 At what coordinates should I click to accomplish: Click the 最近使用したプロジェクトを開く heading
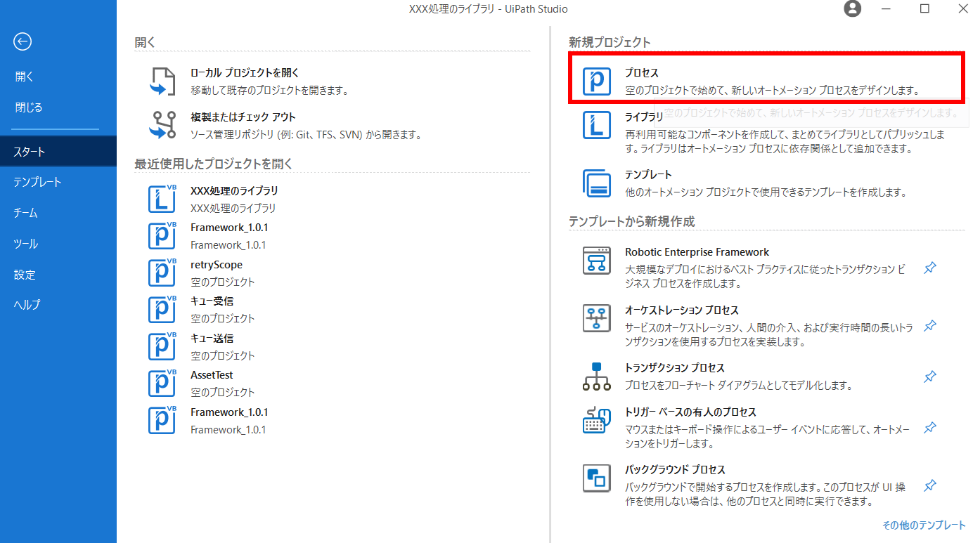(x=214, y=164)
